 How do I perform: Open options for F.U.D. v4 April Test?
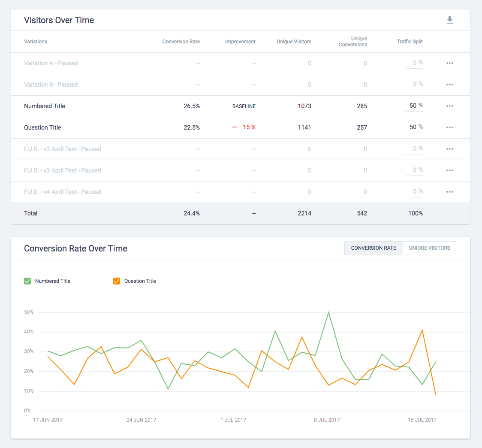(x=449, y=192)
